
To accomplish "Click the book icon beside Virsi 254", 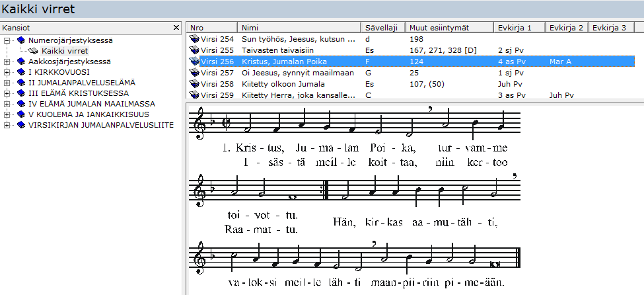I will click(194, 39).
